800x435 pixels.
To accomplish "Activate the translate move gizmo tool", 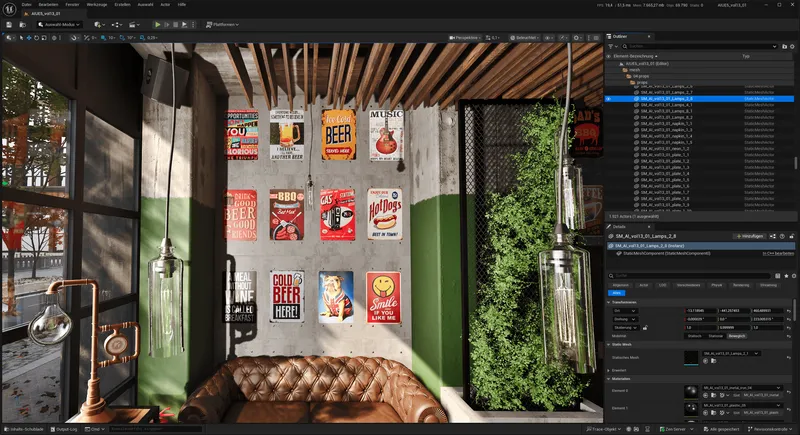I will pos(29,38).
